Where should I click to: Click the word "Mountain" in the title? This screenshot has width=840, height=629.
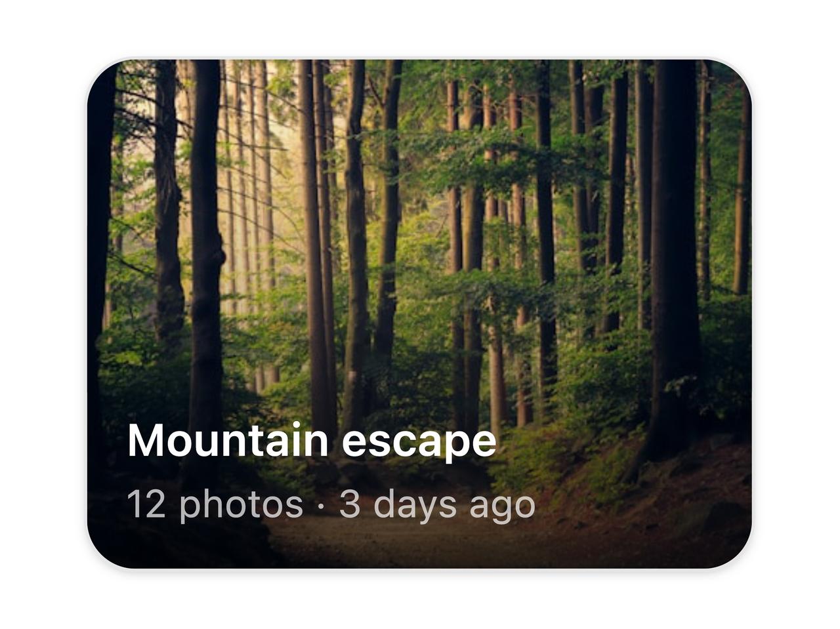227,440
